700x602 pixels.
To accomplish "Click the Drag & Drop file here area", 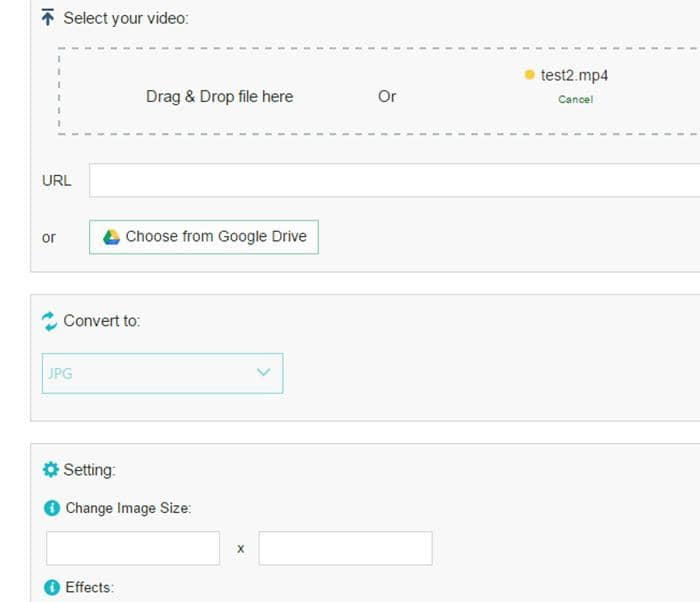I will (x=220, y=96).
